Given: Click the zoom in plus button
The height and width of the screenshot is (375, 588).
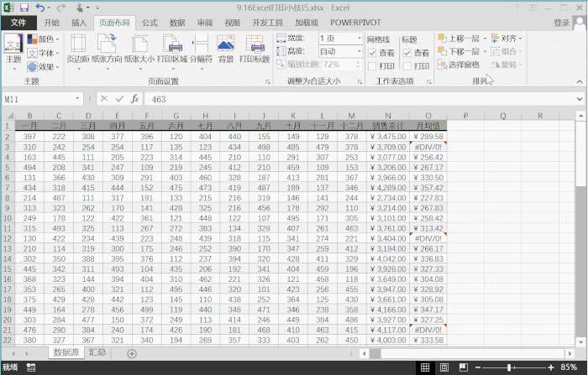Looking at the screenshot, I should [551, 367].
